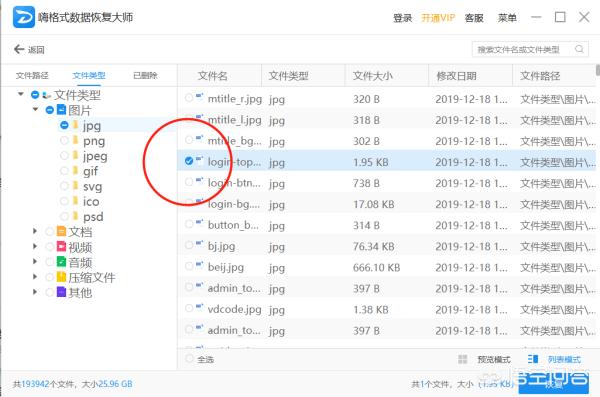The height and width of the screenshot is (397, 600).
Task: Expand the 其他 tree node
Action: [x=35, y=292]
